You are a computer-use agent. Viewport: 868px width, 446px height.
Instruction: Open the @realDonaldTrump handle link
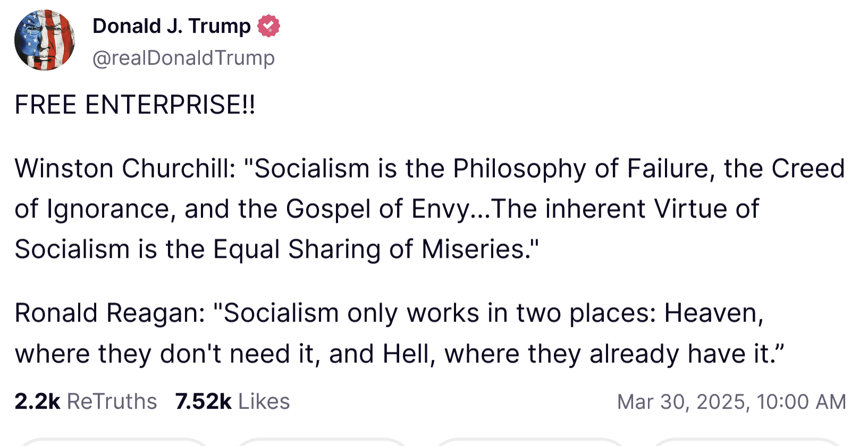(x=183, y=58)
